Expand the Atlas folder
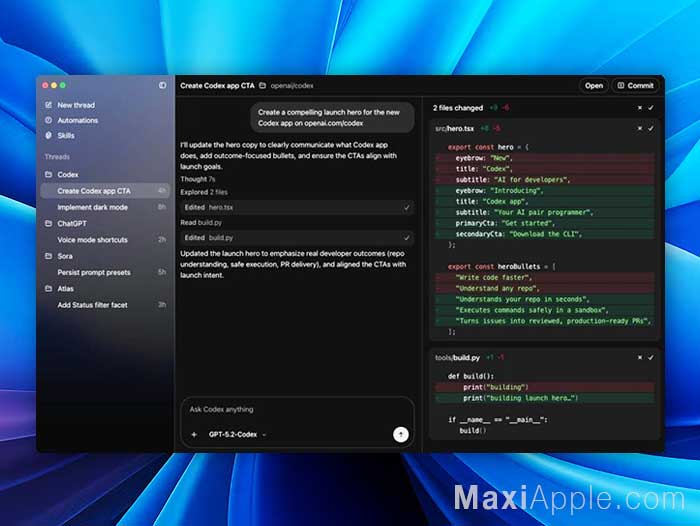The image size is (700, 526). (59, 288)
